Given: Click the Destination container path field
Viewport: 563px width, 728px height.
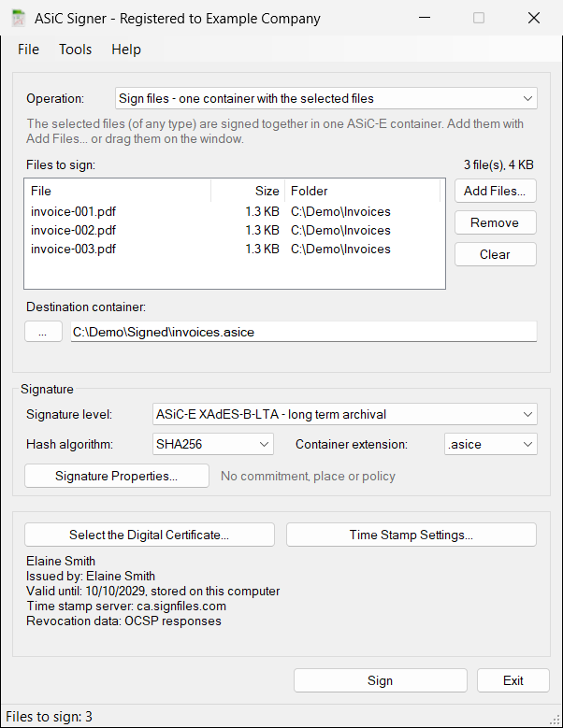Looking at the screenshot, I should point(304,332).
